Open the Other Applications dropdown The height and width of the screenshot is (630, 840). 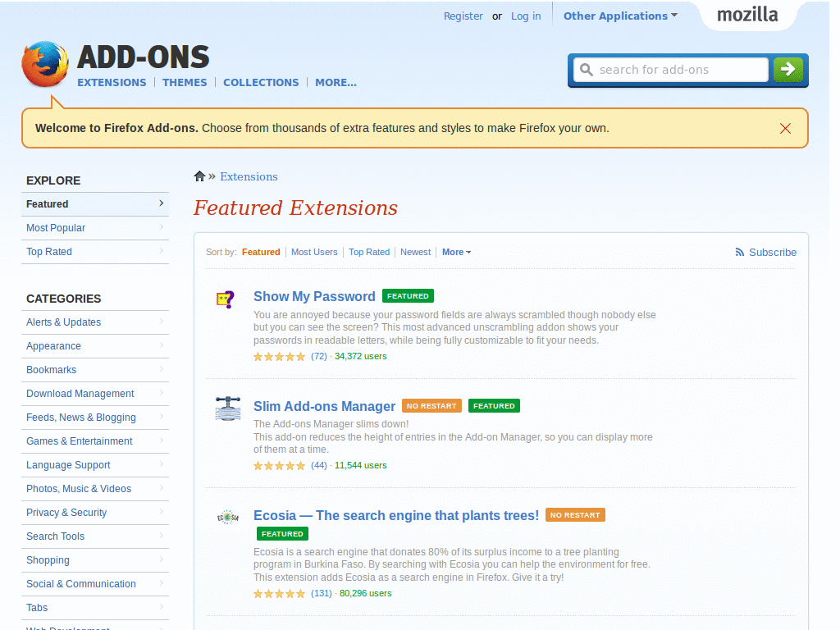coord(619,16)
